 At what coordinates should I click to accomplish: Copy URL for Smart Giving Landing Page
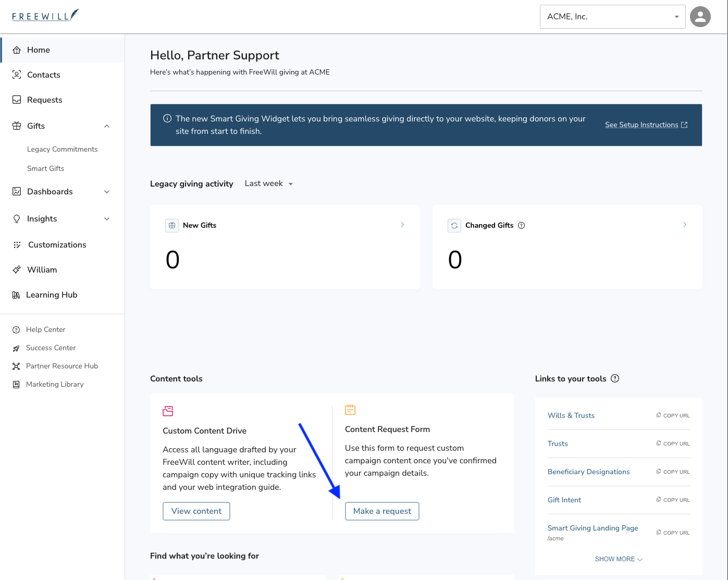[x=673, y=533]
